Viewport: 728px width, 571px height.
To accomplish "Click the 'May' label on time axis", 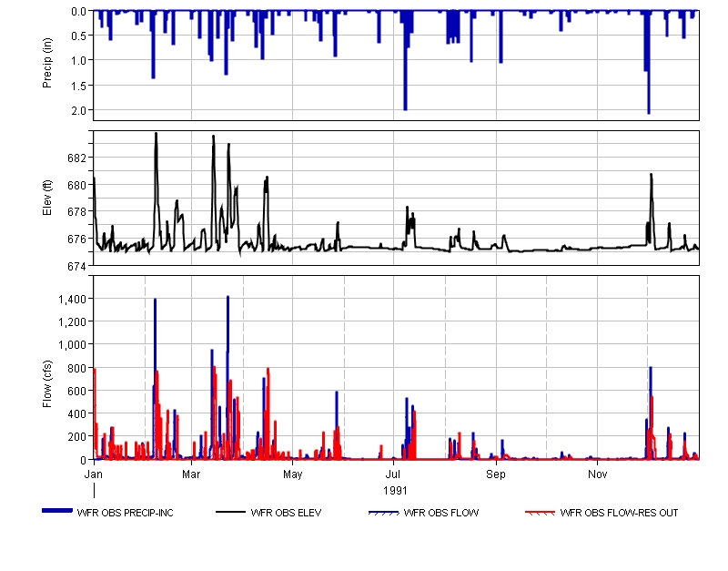I will pyautogui.click(x=293, y=474).
